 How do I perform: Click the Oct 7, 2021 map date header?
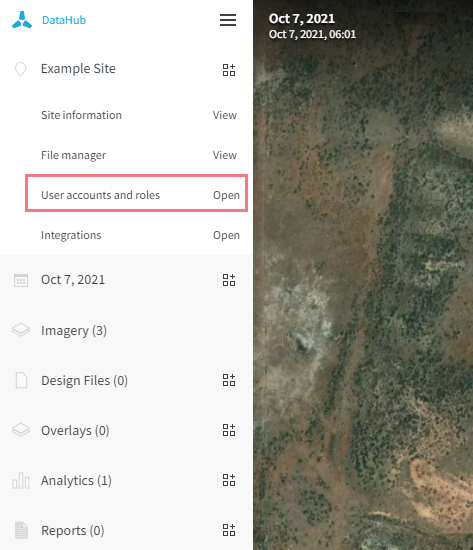(x=301, y=19)
